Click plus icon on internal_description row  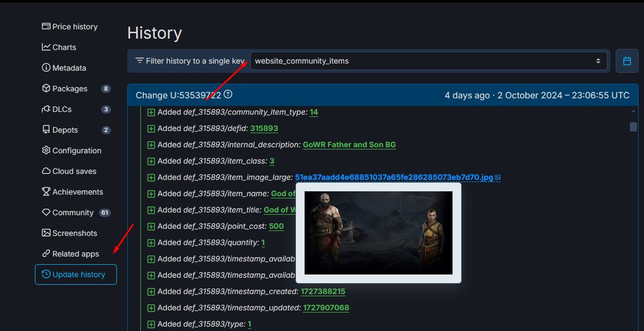[x=151, y=145]
